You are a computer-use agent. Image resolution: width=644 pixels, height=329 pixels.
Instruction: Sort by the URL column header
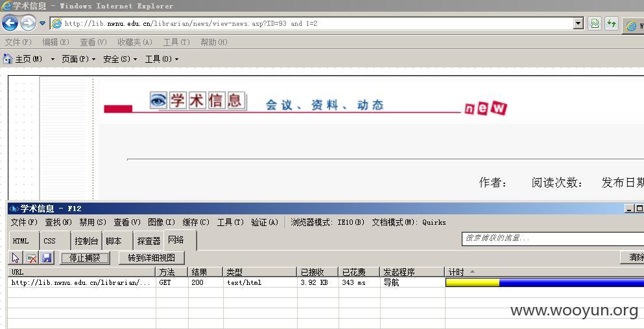(x=81, y=272)
